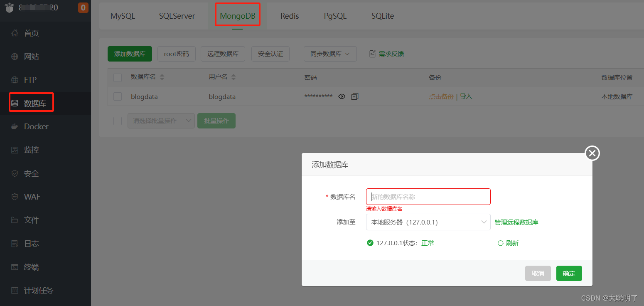Switch to the MongoDB tab
The height and width of the screenshot is (306, 644).
pyautogui.click(x=238, y=16)
